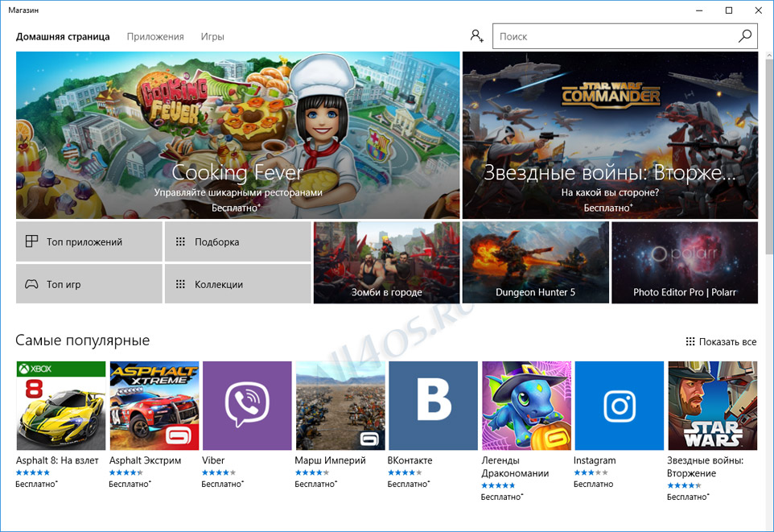Open Зомби в городе thumbnail
The image size is (774, 532).
[x=386, y=262]
